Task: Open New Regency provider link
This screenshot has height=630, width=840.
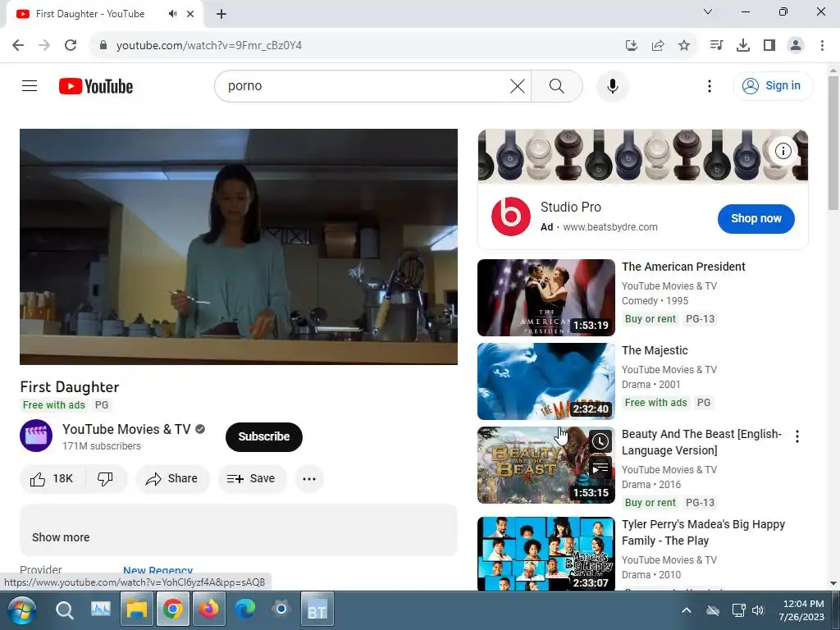Action: point(158,571)
